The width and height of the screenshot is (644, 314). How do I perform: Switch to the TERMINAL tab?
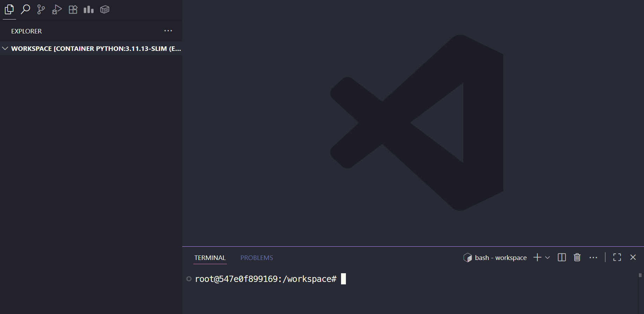(210, 258)
